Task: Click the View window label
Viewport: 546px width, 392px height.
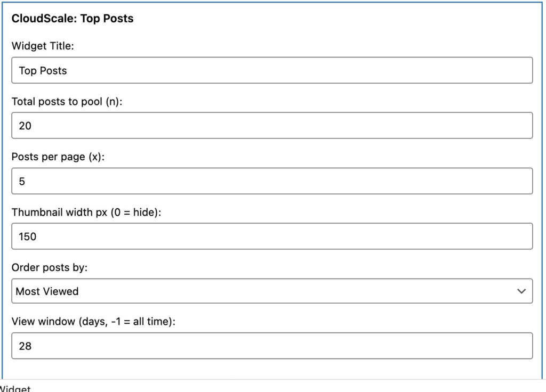Action: [94, 322]
